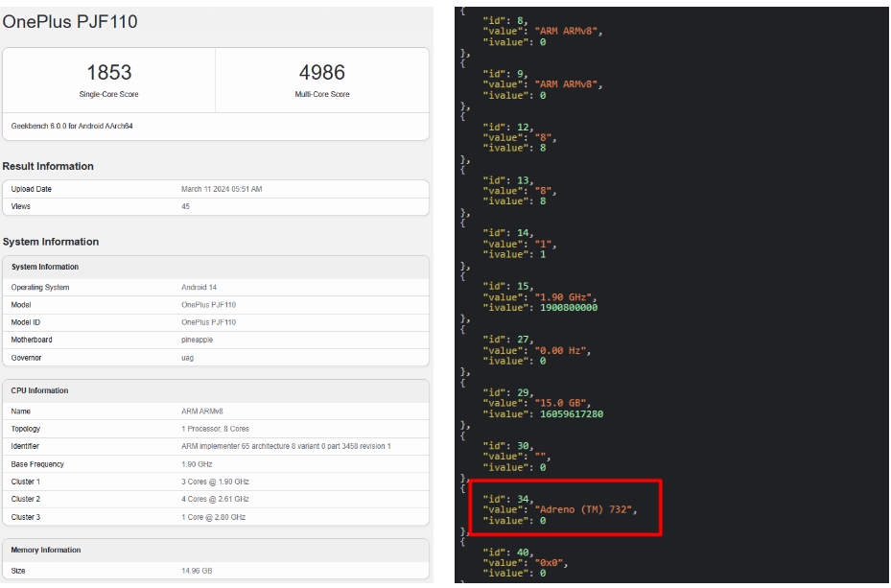Select the "Android 14" value
891x588 pixels.
coord(199,288)
